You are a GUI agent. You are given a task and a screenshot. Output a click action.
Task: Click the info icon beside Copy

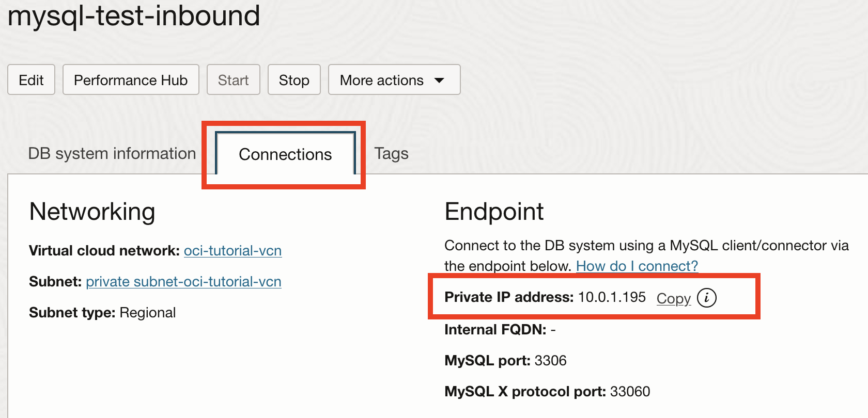706,298
